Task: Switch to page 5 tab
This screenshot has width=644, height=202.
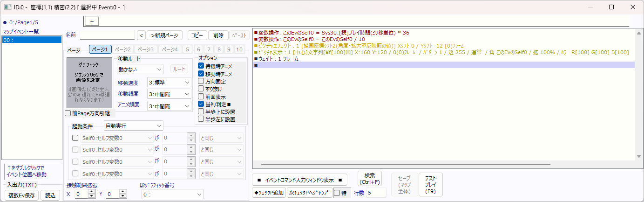Action: 187,49
